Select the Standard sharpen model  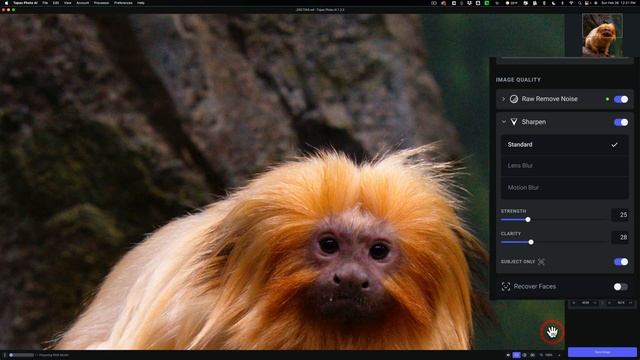pyautogui.click(x=565, y=144)
